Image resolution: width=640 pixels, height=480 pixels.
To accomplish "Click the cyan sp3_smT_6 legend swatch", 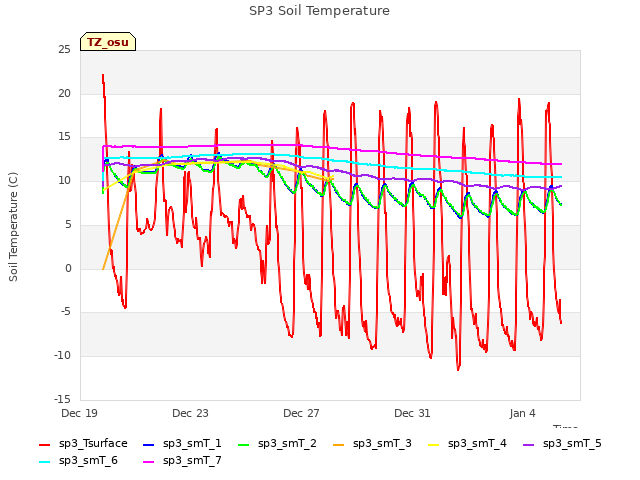I will [44, 462].
